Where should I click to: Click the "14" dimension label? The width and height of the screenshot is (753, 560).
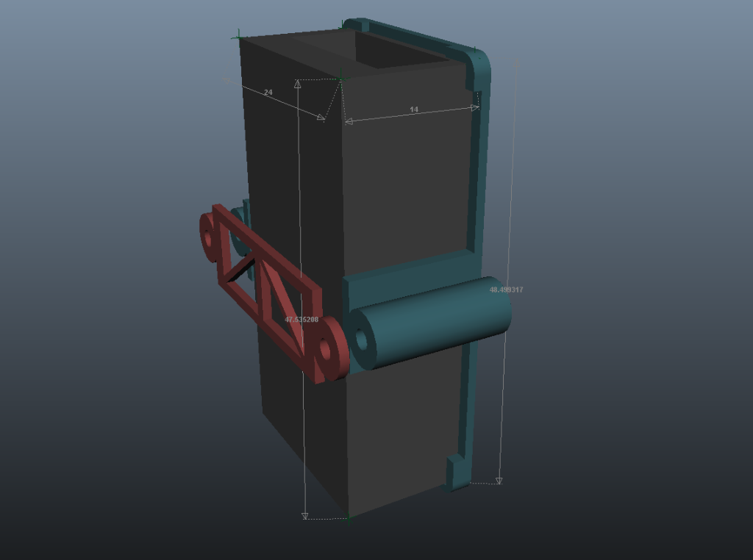(414, 110)
